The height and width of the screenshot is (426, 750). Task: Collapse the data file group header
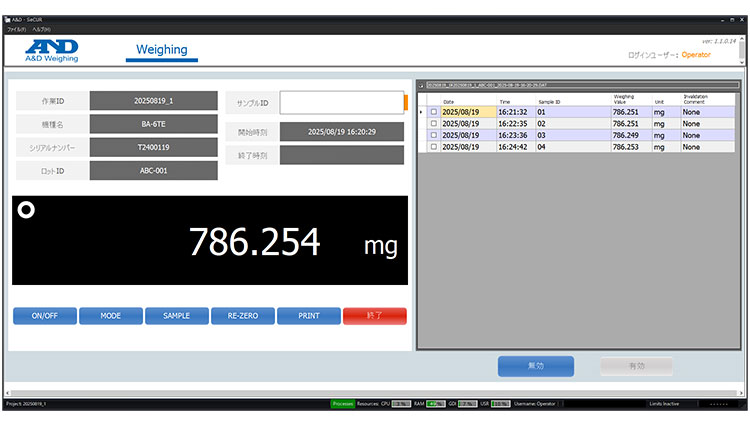pos(421,86)
